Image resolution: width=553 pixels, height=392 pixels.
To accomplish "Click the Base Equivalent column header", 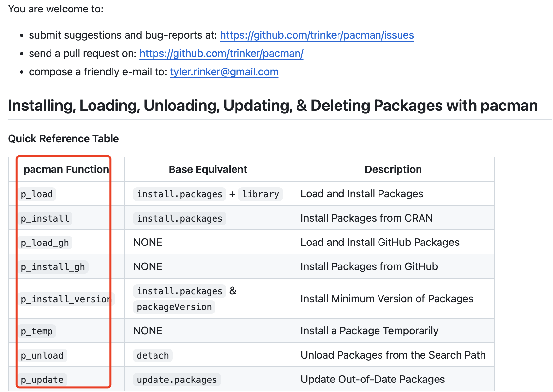I will [208, 169].
